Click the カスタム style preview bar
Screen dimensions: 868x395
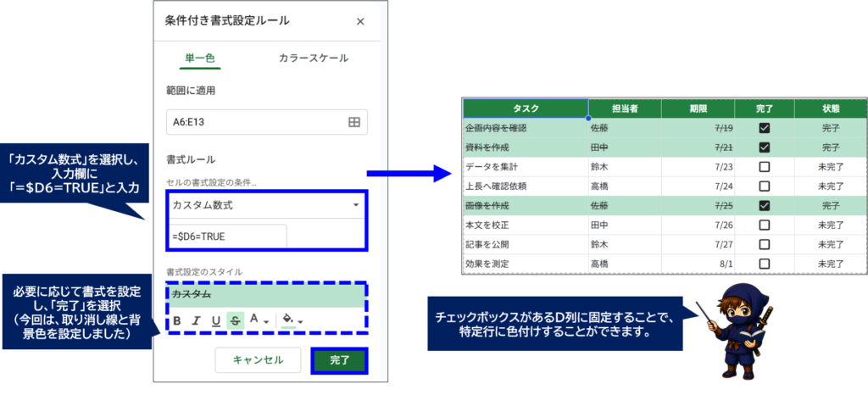pos(267,296)
